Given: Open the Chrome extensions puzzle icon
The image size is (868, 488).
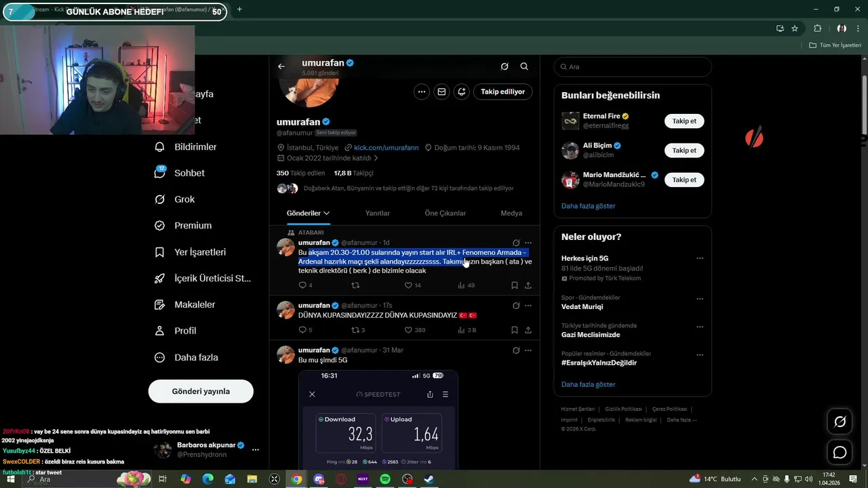Looking at the screenshot, I should pyautogui.click(x=817, y=28).
